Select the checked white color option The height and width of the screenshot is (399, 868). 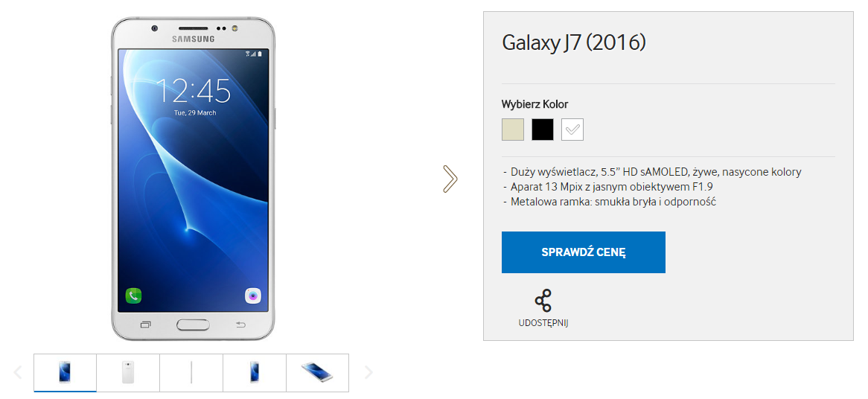572,130
